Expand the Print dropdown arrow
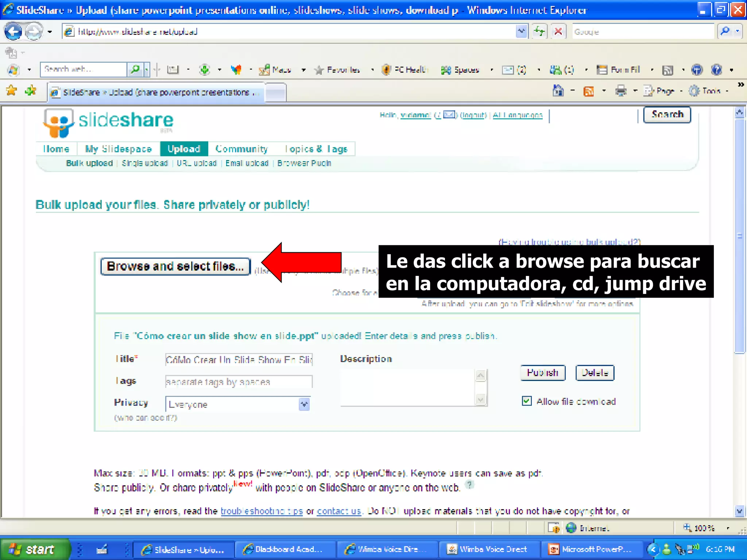Image resolution: width=747 pixels, height=560 pixels. (x=635, y=91)
